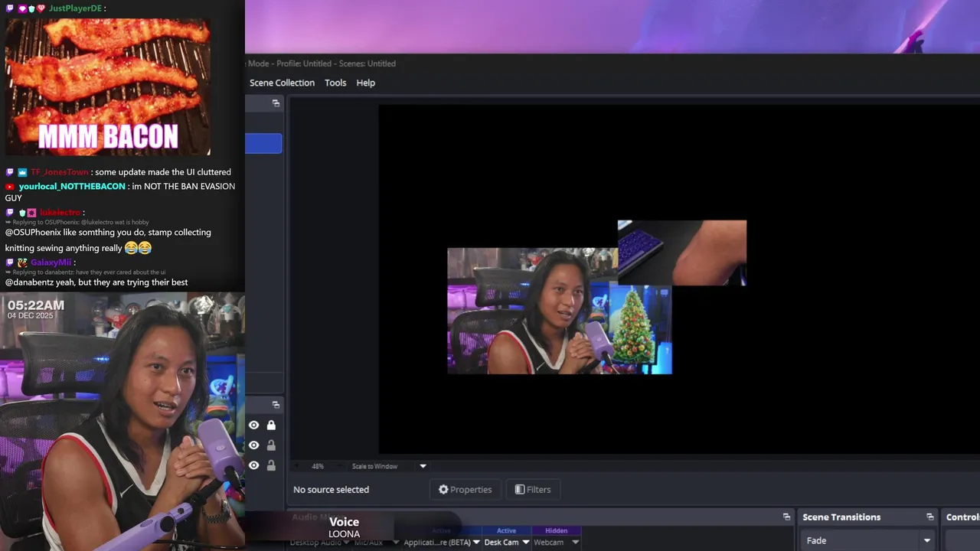The height and width of the screenshot is (551, 980).
Task: Click the 05:22AM clock overlay
Action: pyautogui.click(x=36, y=305)
